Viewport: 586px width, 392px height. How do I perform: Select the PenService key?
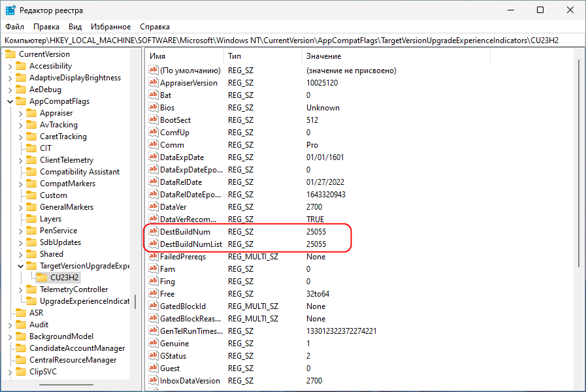(58, 230)
